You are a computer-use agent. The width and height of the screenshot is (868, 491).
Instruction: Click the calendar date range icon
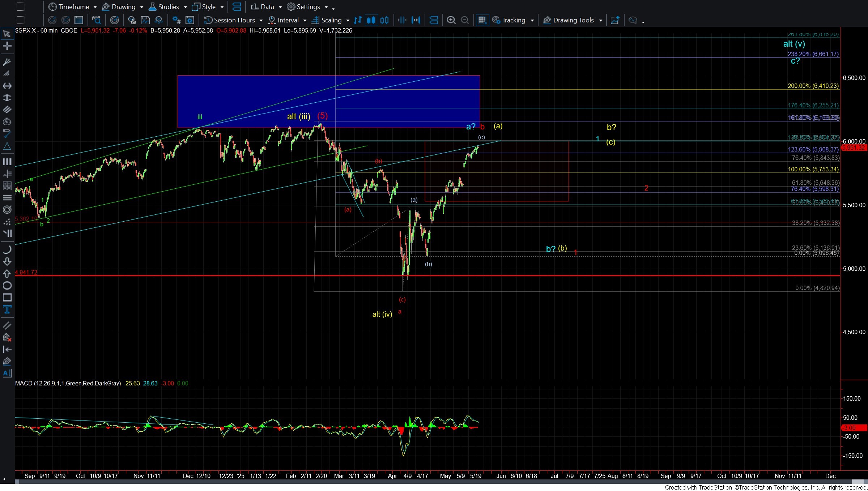click(x=79, y=20)
